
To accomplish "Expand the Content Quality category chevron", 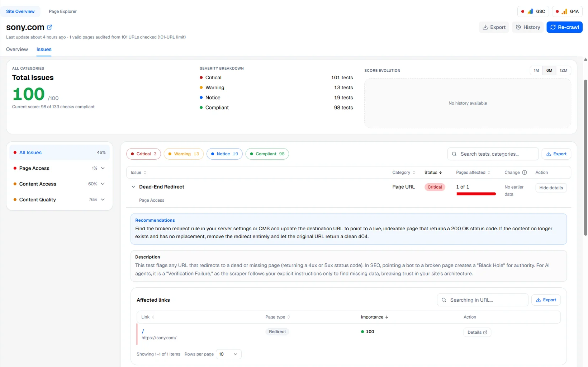I will [103, 200].
